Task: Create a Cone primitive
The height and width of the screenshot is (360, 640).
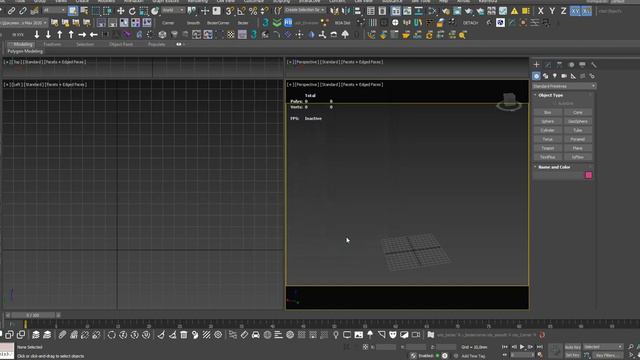Action: [578, 112]
